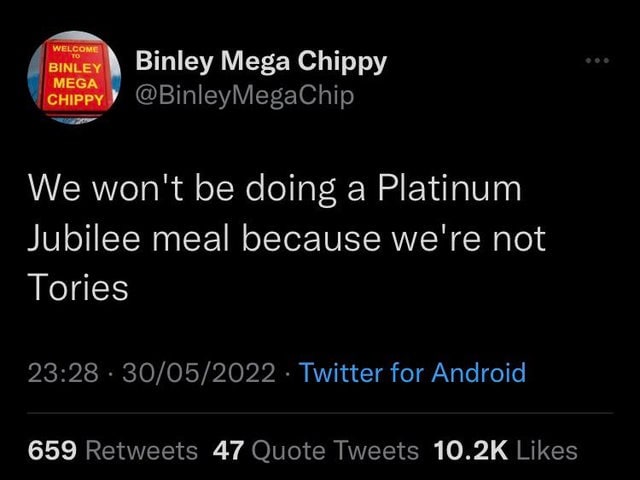640x480 pixels.
Task: Open the @BinleyMegaChip handle link
Action: tap(244, 96)
